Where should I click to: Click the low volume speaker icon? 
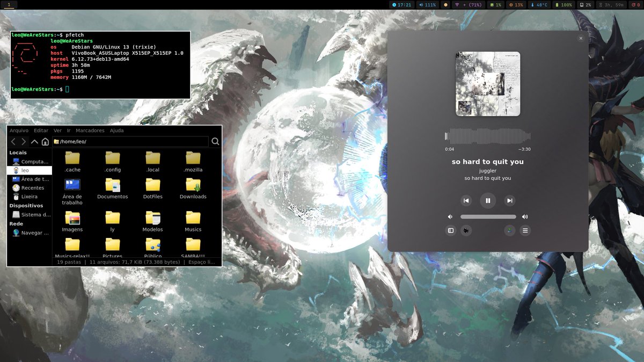coord(450,217)
